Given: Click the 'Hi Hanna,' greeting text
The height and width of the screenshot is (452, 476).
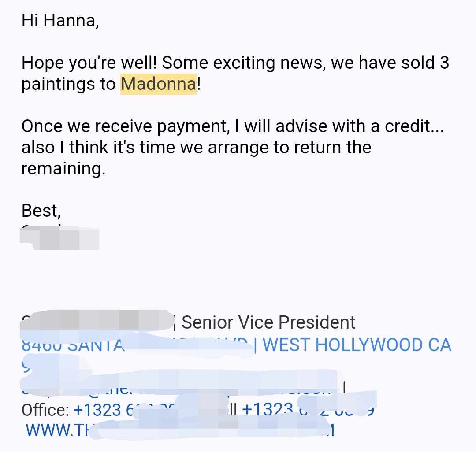Looking at the screenshot, I should 60,21.
